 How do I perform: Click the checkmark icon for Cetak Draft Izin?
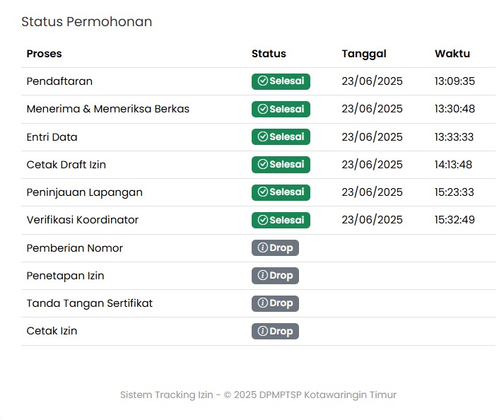tap(262, 165)
